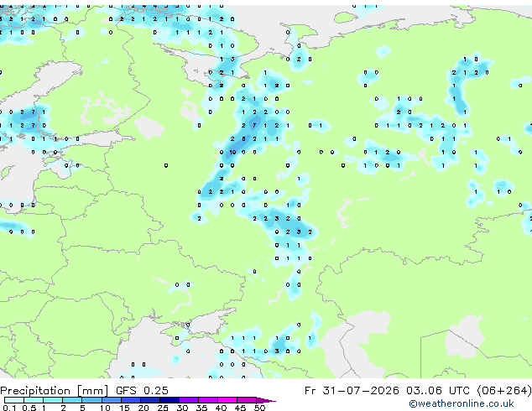Pick the 20–25 mm legend swatch
This screenshot has width=532, height=411.
150,400
